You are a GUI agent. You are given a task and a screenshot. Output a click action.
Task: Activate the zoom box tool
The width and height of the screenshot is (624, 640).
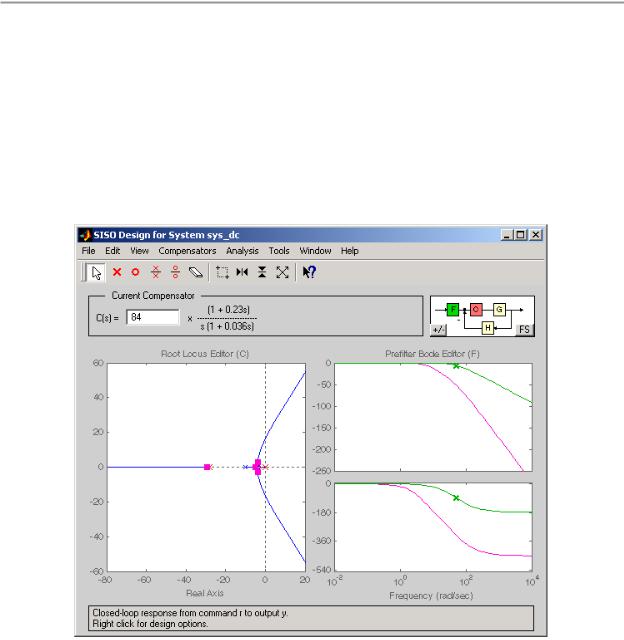pyautogui.click(x=222, y=272)
